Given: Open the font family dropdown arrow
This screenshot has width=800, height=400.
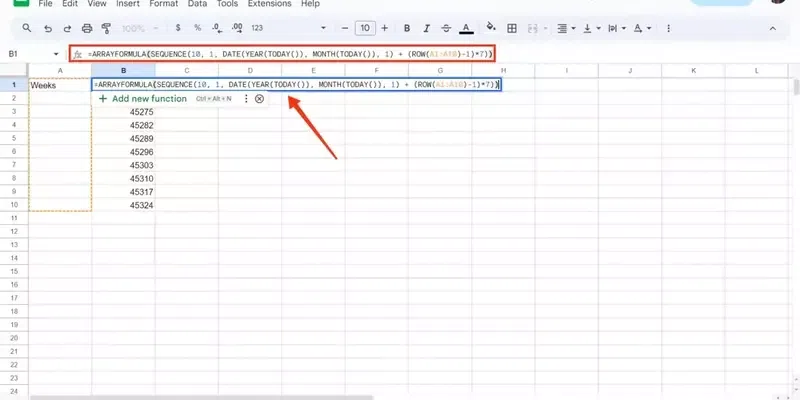Looking at the screenshot, I should point(323,29).
